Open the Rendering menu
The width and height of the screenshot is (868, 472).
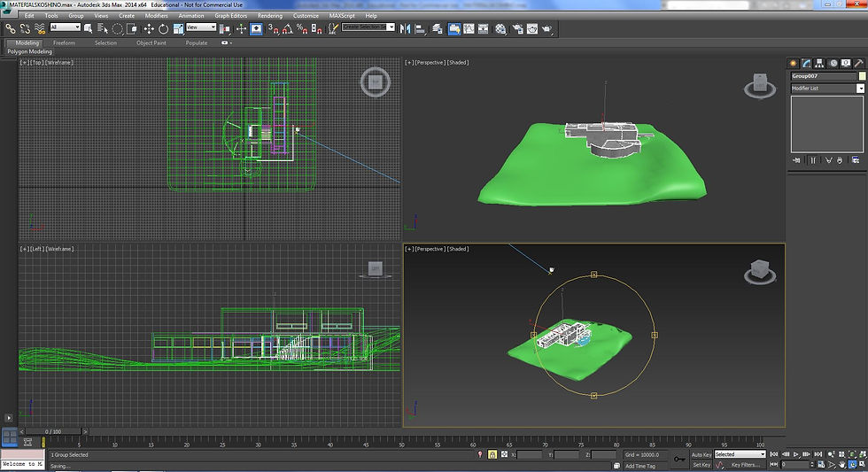(x=269, y=15)
